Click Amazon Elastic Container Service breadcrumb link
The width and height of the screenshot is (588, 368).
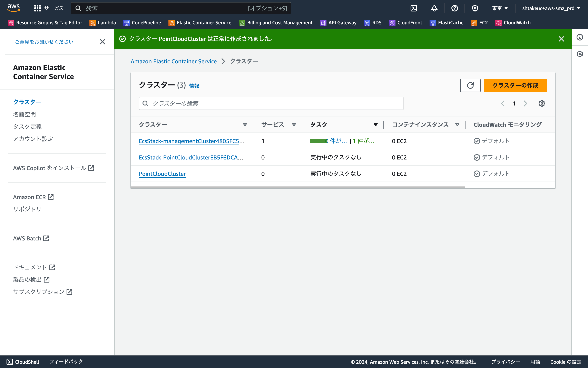(x=174, y=61)
